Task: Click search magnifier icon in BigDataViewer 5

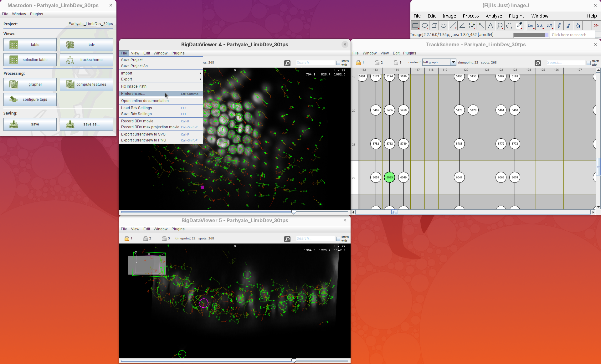Action: [x=287, y=239]
